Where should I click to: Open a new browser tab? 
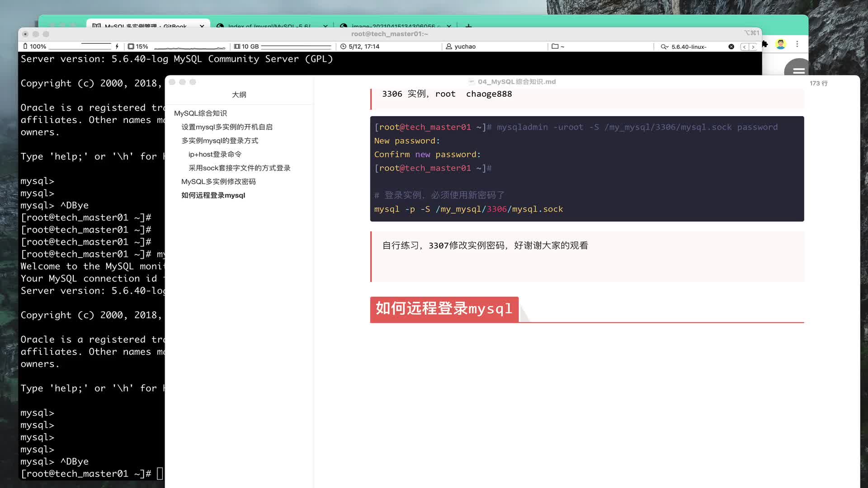[x=468, y=26]
